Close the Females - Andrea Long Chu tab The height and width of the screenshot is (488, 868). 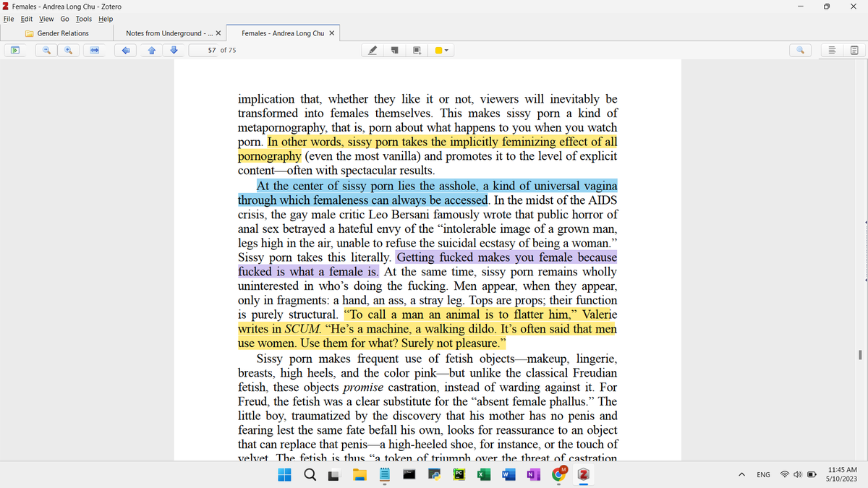coord(331,33)
